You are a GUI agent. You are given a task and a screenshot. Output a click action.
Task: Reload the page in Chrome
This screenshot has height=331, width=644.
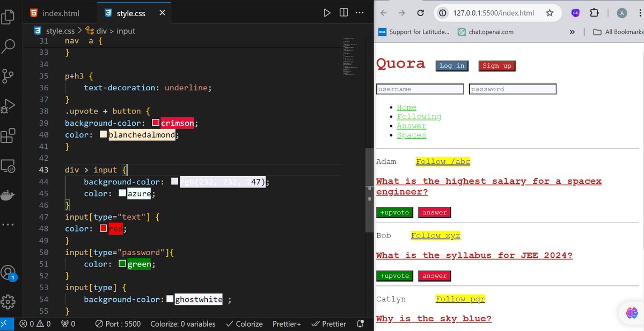pyautogui.click(x=421, y=13)
